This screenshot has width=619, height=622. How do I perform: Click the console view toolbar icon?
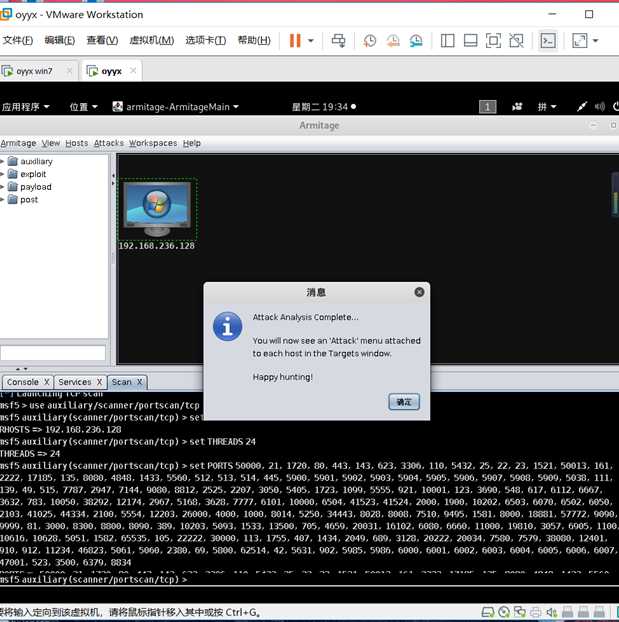(x=548, y=40)
